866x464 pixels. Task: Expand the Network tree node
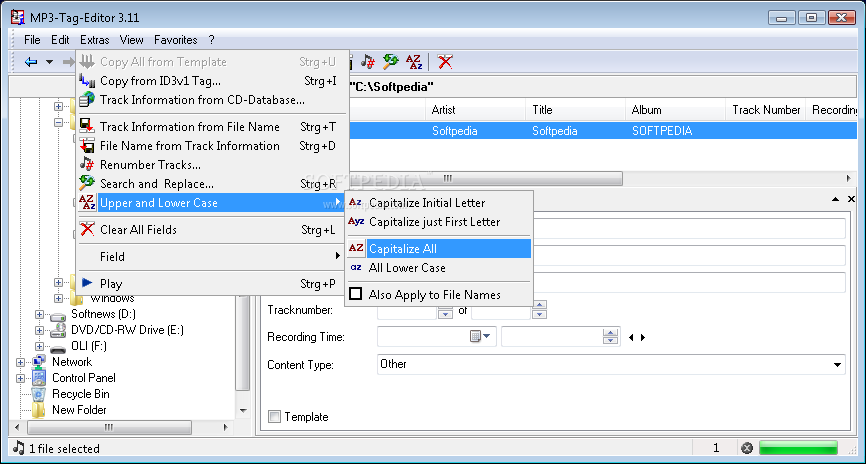tap(20, 362)
